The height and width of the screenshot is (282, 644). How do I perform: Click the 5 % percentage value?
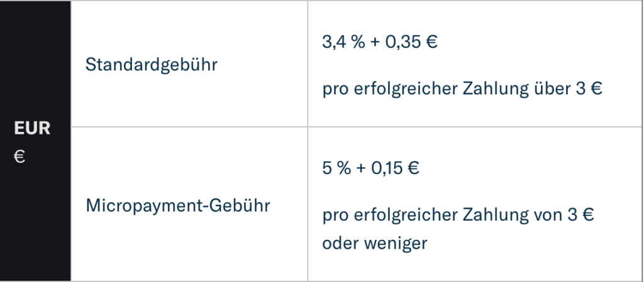(337, 168)
